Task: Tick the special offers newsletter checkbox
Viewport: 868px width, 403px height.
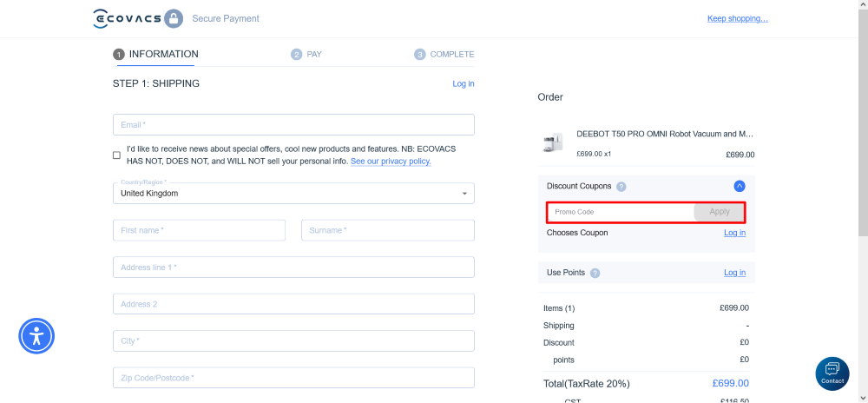Action: [x=117, y=155]
